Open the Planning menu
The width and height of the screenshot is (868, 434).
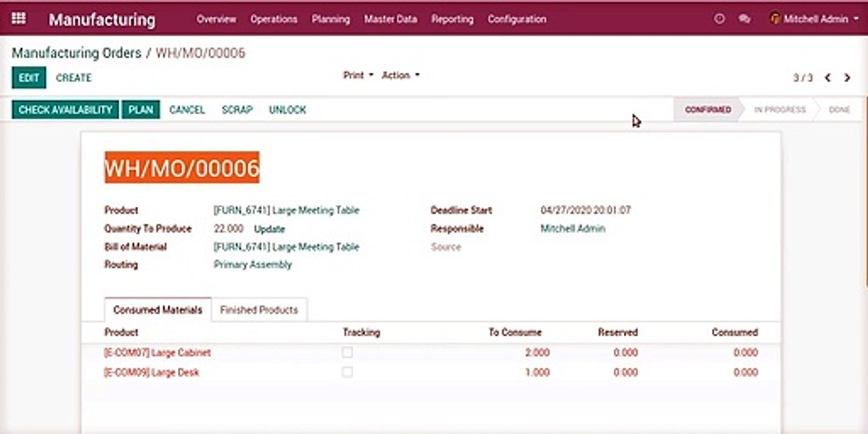pyautogui.click(x=330, y=19)
